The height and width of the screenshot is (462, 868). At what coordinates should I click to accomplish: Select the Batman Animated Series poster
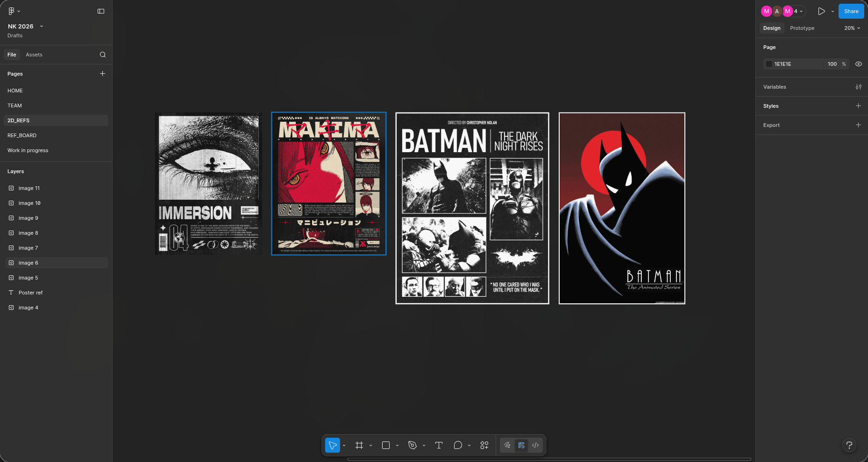[622, 208]
